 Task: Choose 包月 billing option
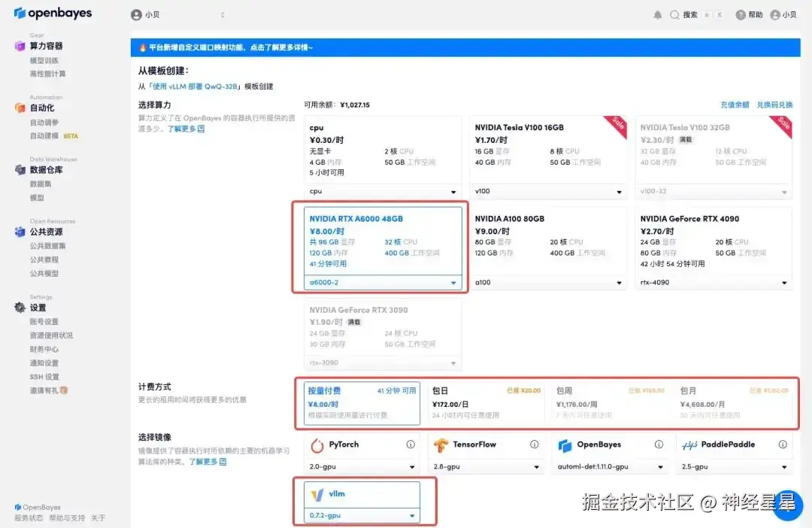click(734, 403)
